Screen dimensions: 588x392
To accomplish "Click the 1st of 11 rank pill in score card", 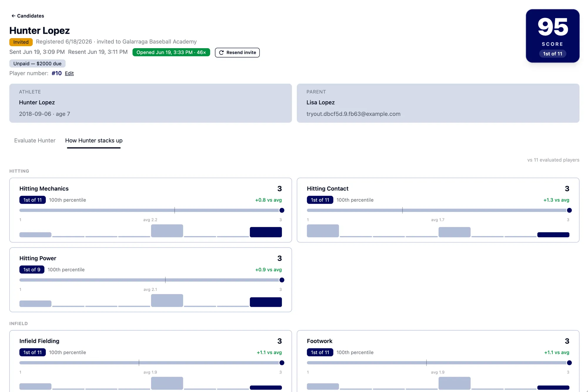I will [x=552, y=54].
